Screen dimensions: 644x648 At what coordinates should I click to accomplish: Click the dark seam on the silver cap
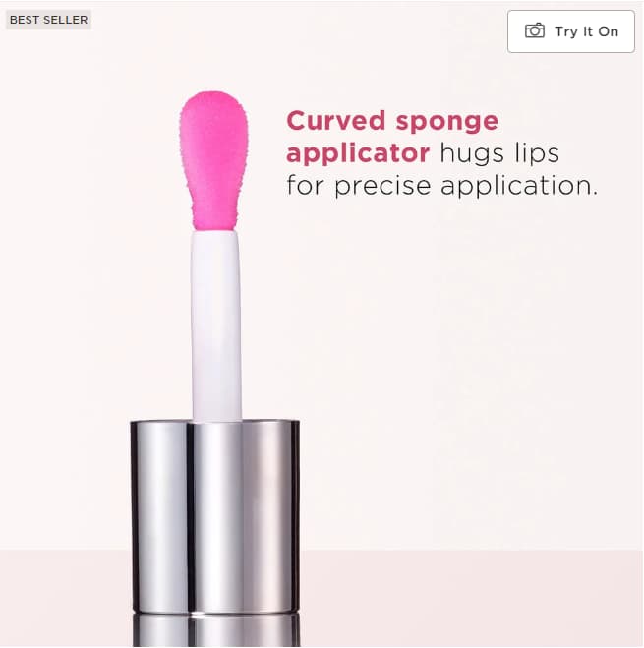[x=191, y=516]
